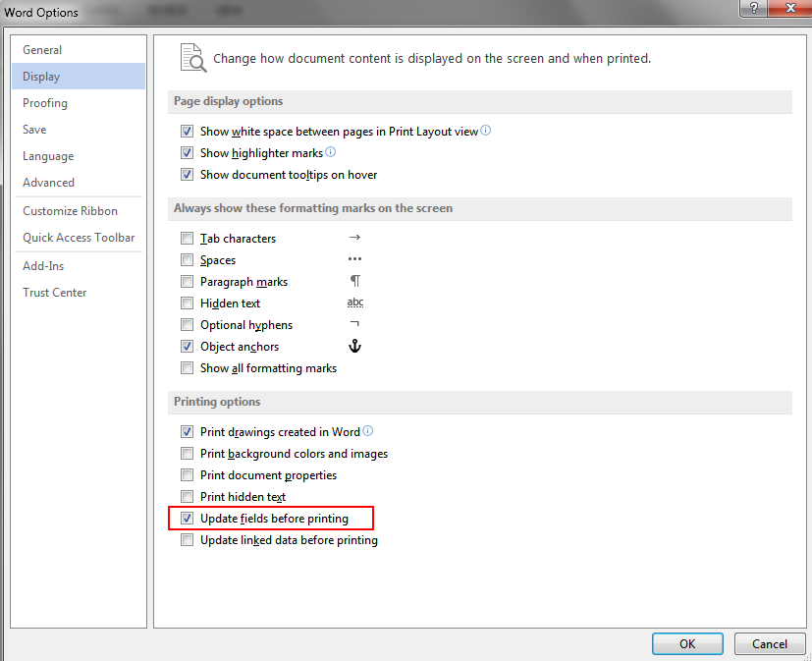Select Quick Access Toolbar category

(x=79, y=238)
